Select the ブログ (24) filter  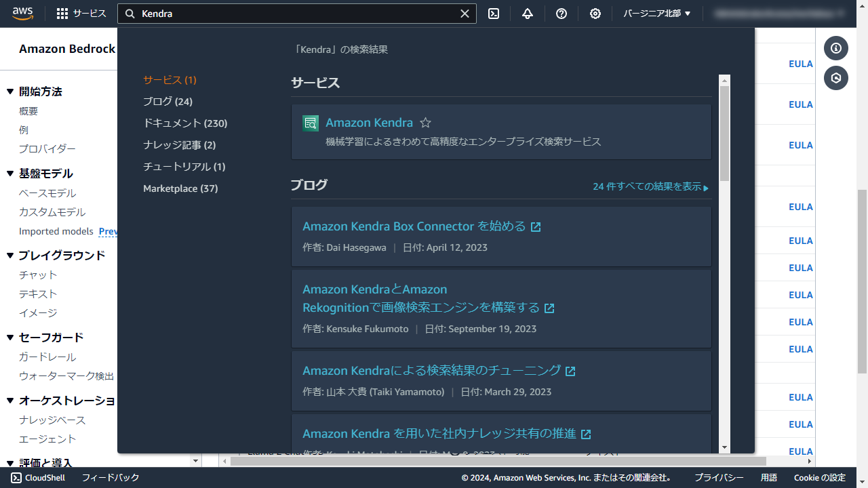click(x=167, y=102)
